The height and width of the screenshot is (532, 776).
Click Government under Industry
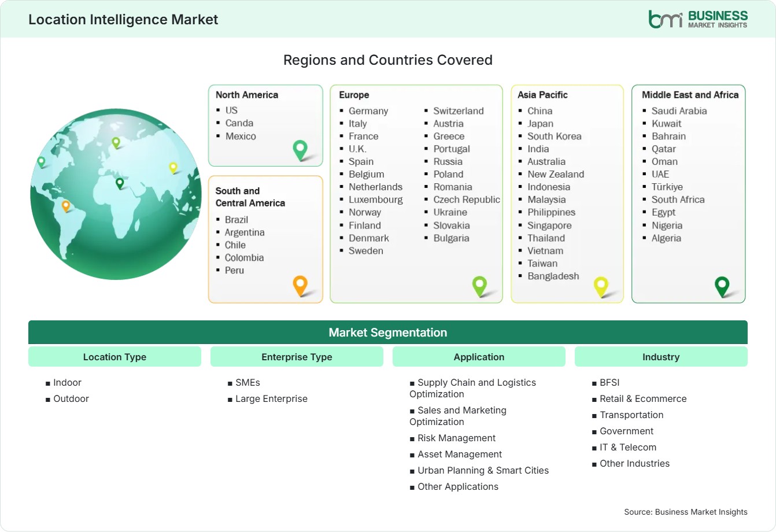[627, 431]
